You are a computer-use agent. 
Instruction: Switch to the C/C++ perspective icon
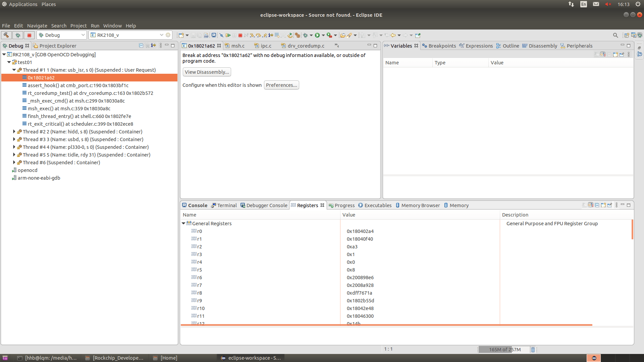coord(634,35)
